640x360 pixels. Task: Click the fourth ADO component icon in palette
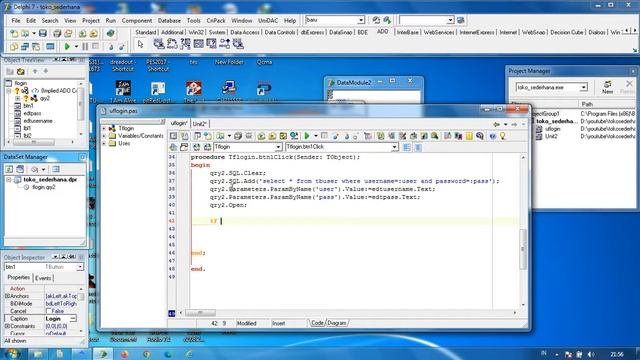pos(198,44)
